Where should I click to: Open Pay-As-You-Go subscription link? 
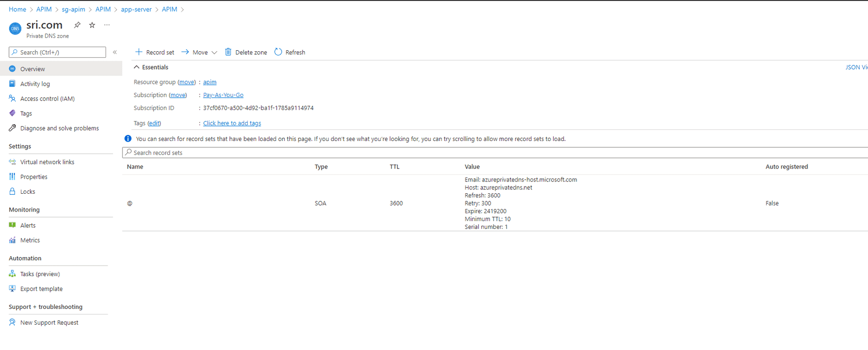click(x=223, y=95)
